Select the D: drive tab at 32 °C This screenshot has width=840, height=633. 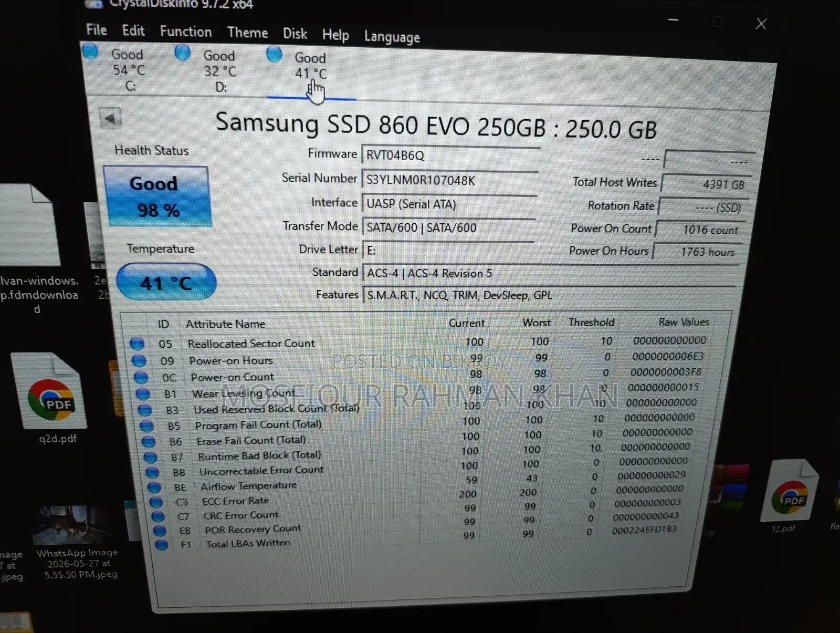[x=220, y=71]
